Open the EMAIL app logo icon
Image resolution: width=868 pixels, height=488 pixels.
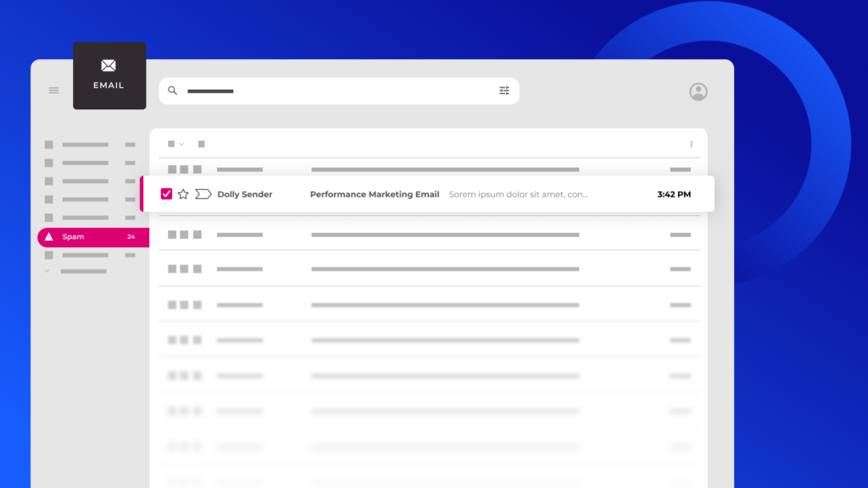click(x=108, y=66)
